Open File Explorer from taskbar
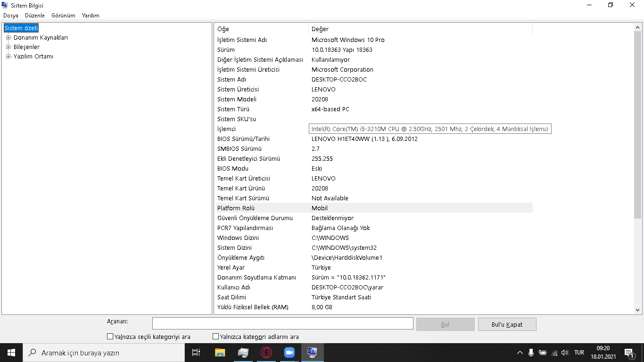This screenshot has width=644, height=362. click(x=220, y=353)
